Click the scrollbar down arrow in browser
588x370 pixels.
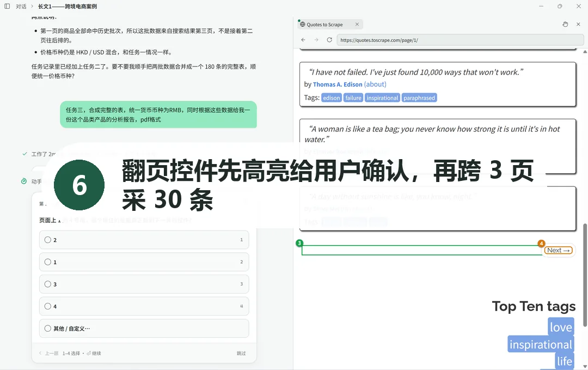point(585,366)
